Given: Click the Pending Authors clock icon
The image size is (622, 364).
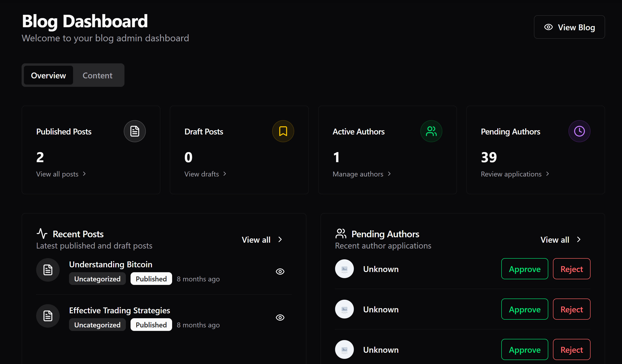Looking at the screenshot, I should (x=579, y=131).
